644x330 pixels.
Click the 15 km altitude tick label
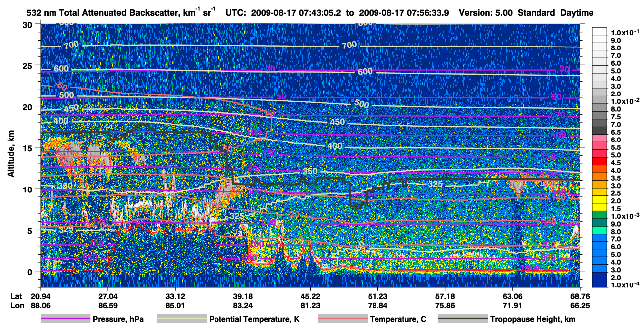click(29, 147)
